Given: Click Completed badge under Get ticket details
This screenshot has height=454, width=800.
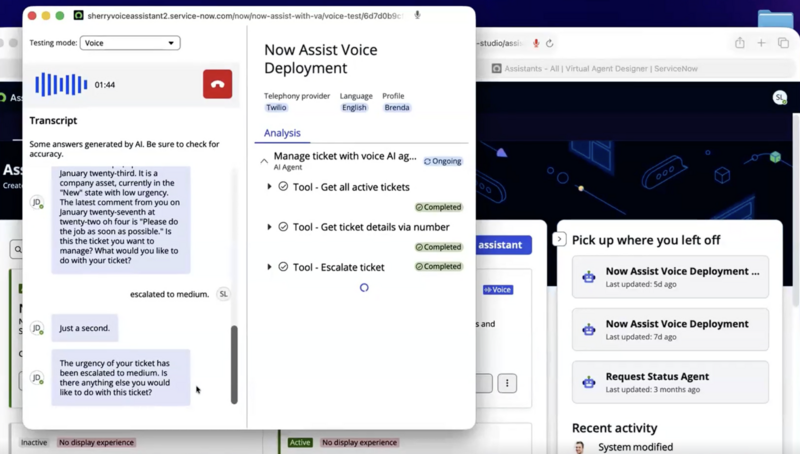Looking at the screenshot, I should 438,247.
